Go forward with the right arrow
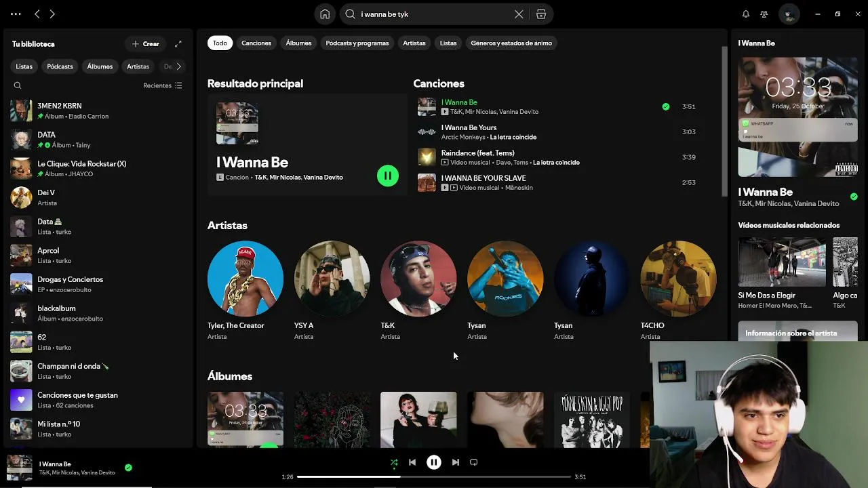 [52, 14]
